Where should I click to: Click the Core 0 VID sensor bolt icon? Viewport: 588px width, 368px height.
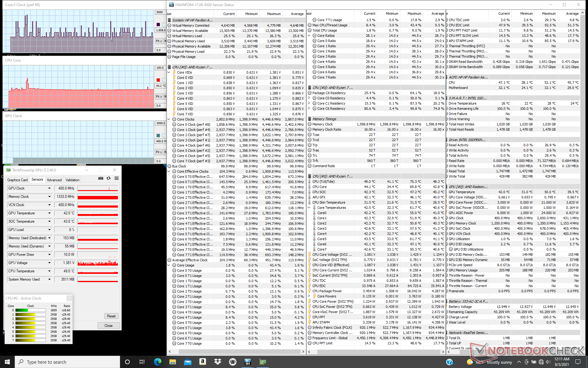[174, 78]
